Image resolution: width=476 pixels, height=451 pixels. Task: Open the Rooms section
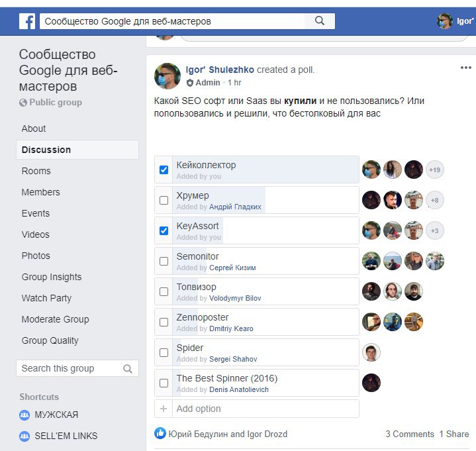coord(36,171)
